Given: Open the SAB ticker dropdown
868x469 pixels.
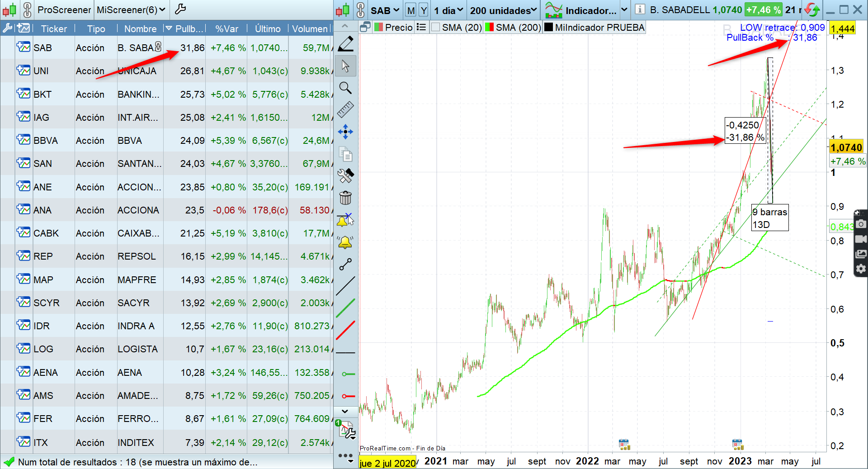Looking at the screenshot, I should pos(385,10).
